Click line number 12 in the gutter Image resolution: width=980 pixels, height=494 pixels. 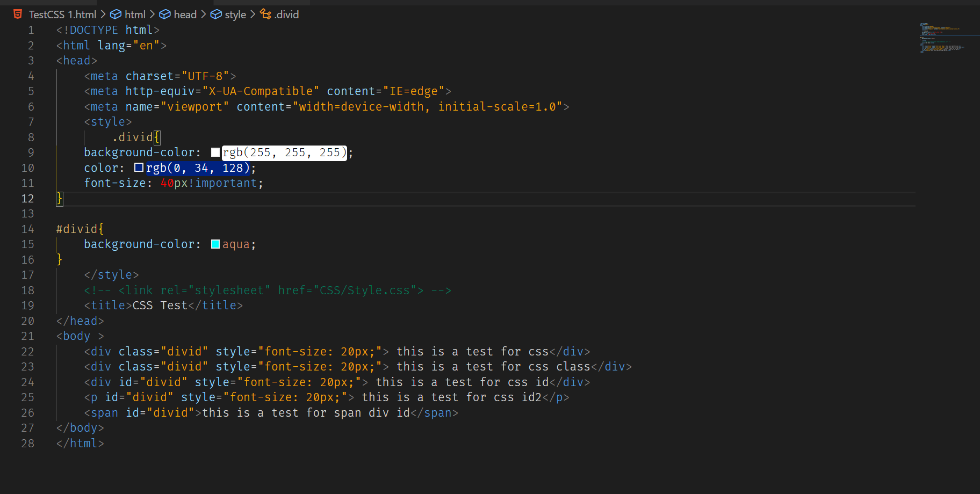pyautogui.click(x=27, y=199)
